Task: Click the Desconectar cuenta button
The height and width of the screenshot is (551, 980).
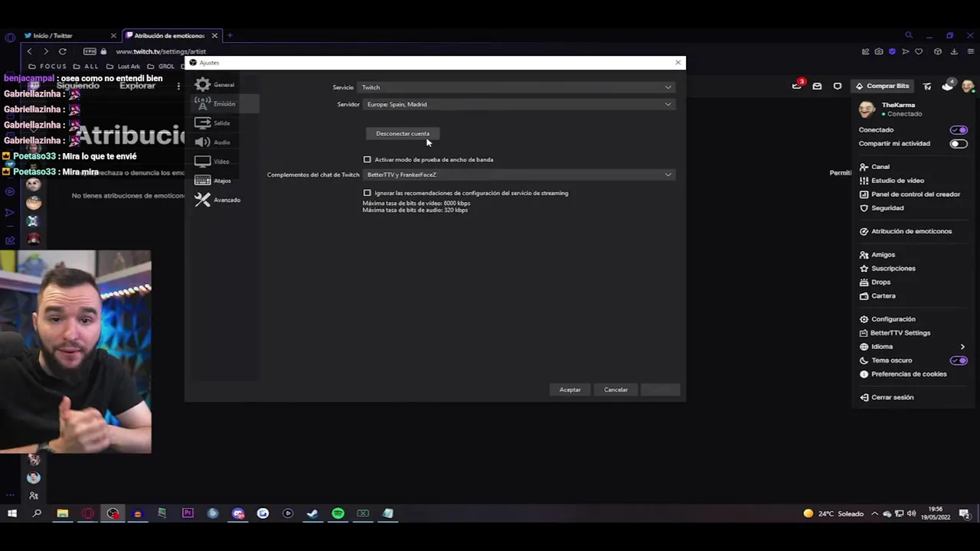Action: coord(403,133)
